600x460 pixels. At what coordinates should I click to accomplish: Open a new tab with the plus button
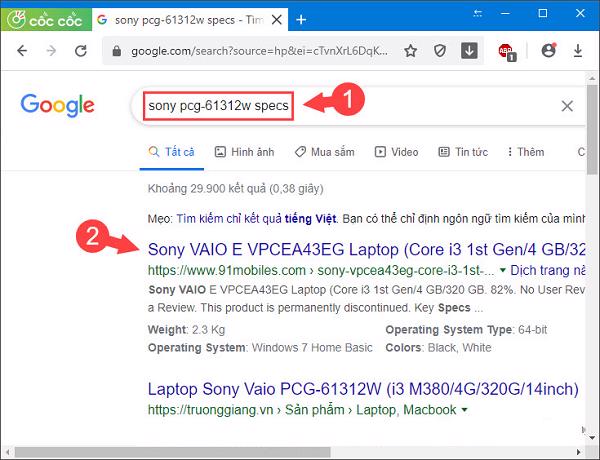301,20
